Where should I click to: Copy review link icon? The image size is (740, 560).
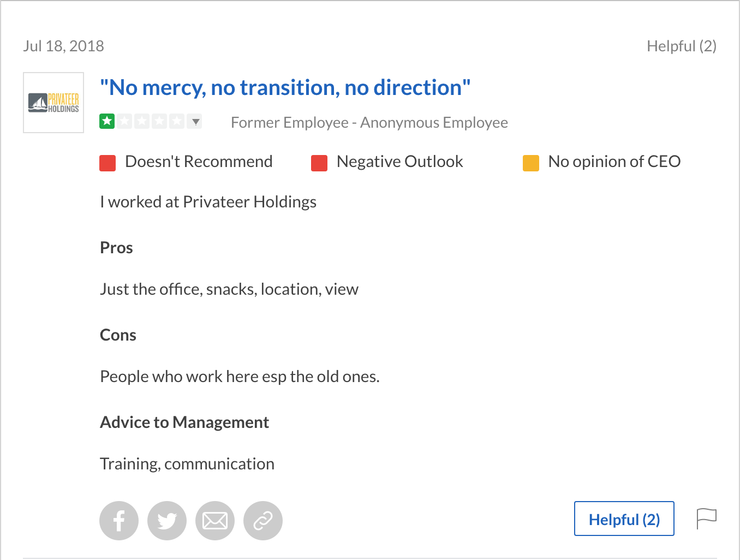coord(263,521)
